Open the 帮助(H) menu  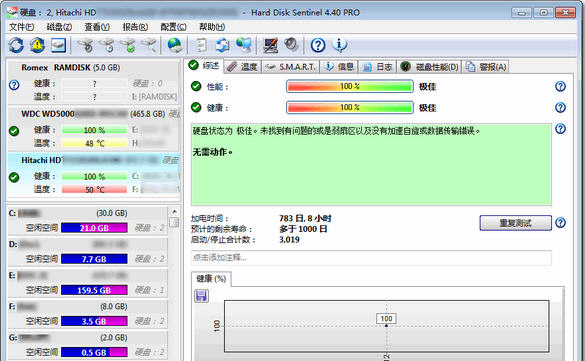pyautogui.click(x=212, y=27)
